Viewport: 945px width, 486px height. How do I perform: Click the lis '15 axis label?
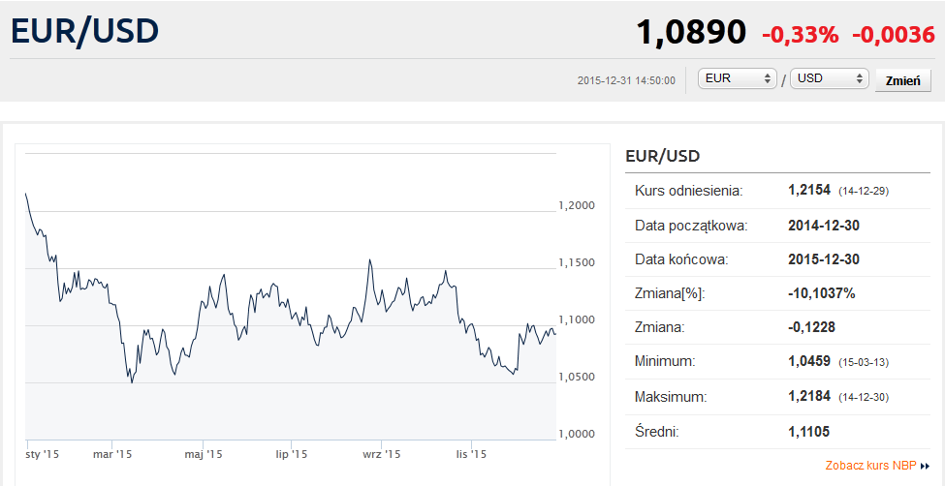pos(470,454)
